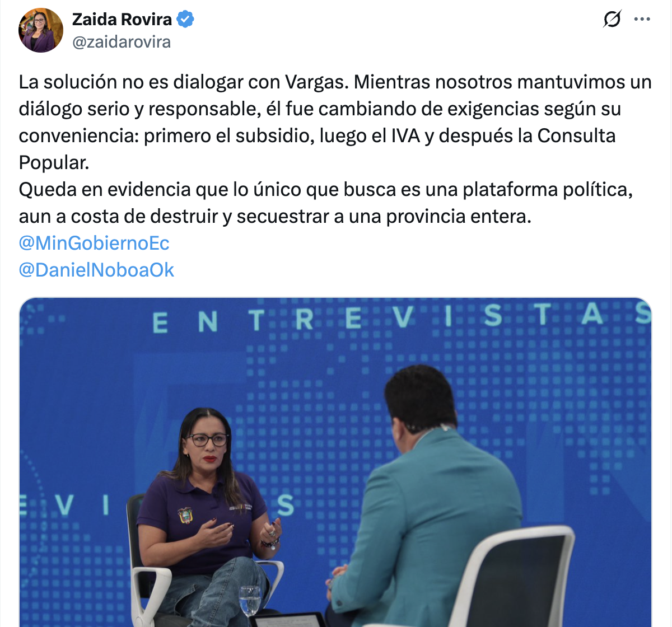This screenshot has height=627, width=672.
Task: Open the Grok explain-post icon
Action: [x=612, y=20]
